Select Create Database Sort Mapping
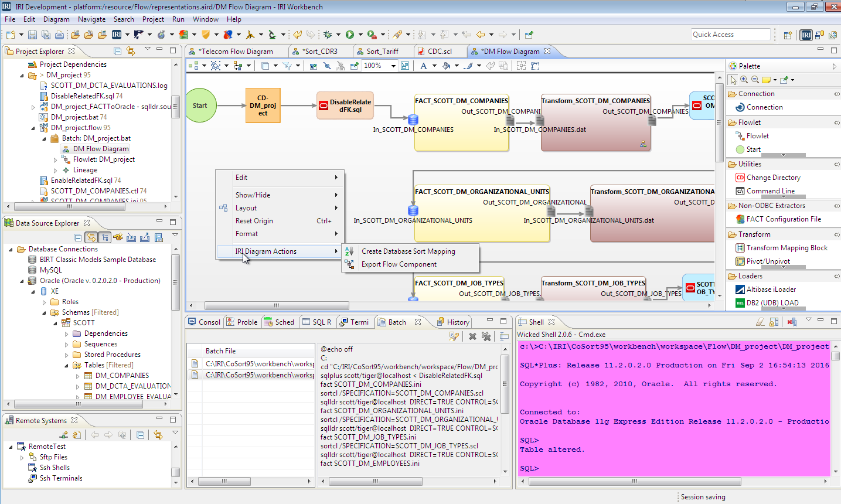841x504 pixels. pyautogui.click(x=410, y=251)
